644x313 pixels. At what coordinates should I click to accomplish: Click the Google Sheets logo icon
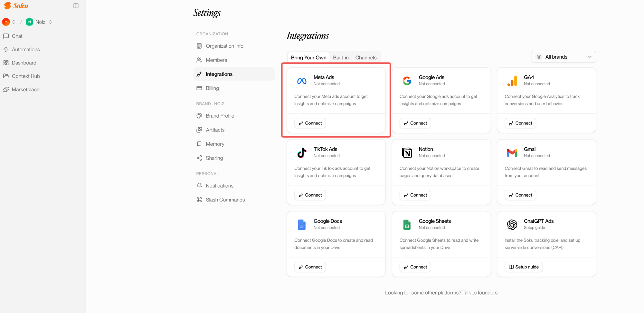(x=407, y=224)
